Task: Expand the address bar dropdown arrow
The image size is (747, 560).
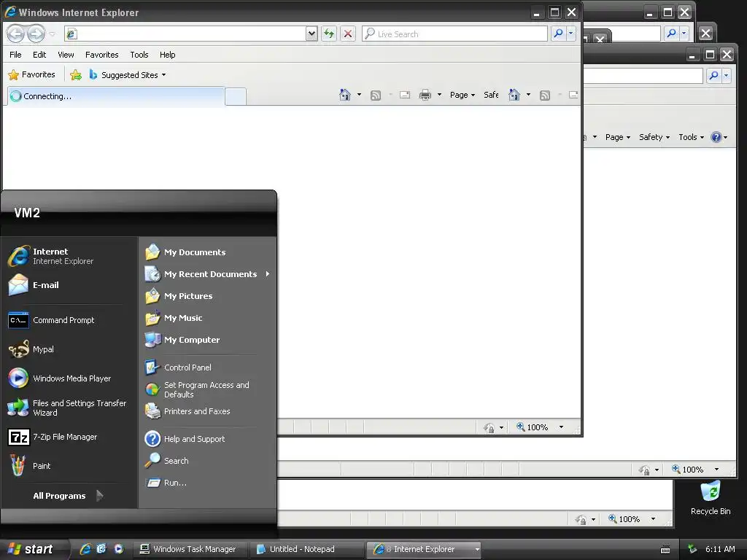Action: click(311, 34)
